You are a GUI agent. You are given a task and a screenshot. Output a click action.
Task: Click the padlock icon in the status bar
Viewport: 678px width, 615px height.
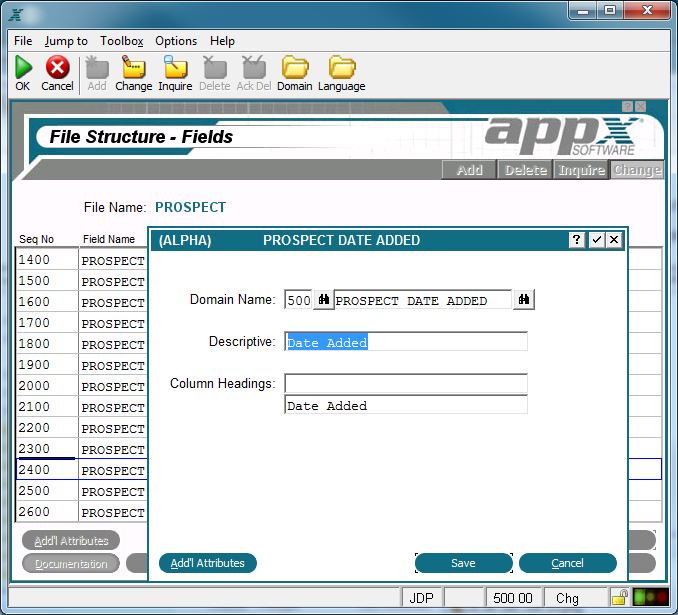(x=620, y=598)
